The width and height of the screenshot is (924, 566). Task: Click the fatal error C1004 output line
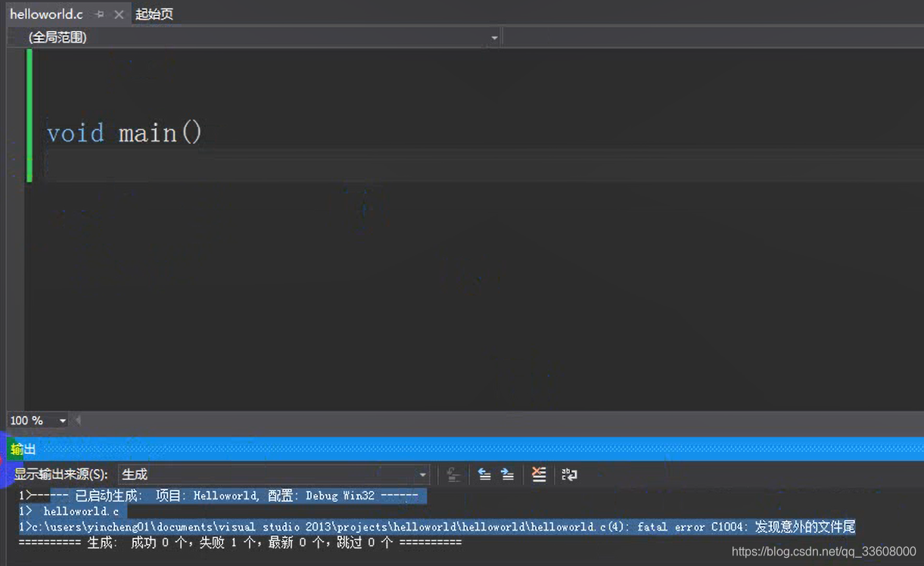(x=437, y=527)
